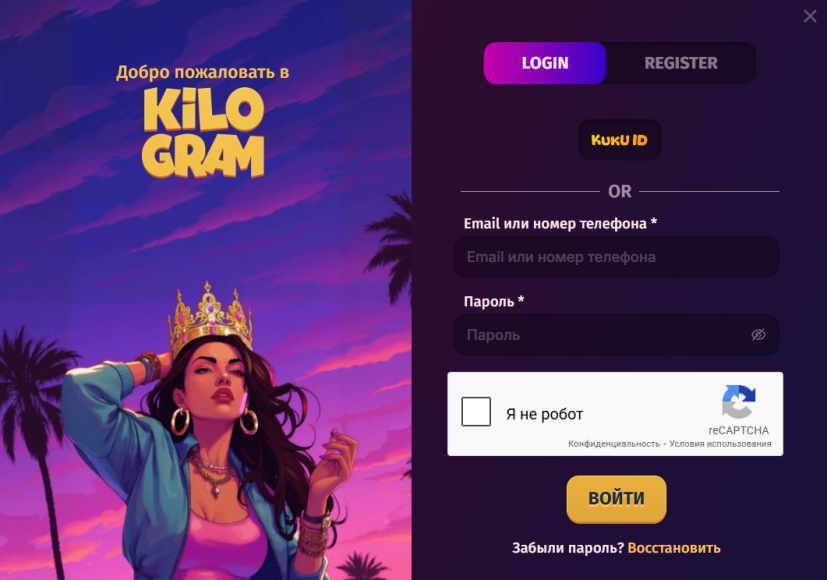Screen dimensions: 827x580
Task: Switch to the LOGIN tab
Action: (545, 63)
